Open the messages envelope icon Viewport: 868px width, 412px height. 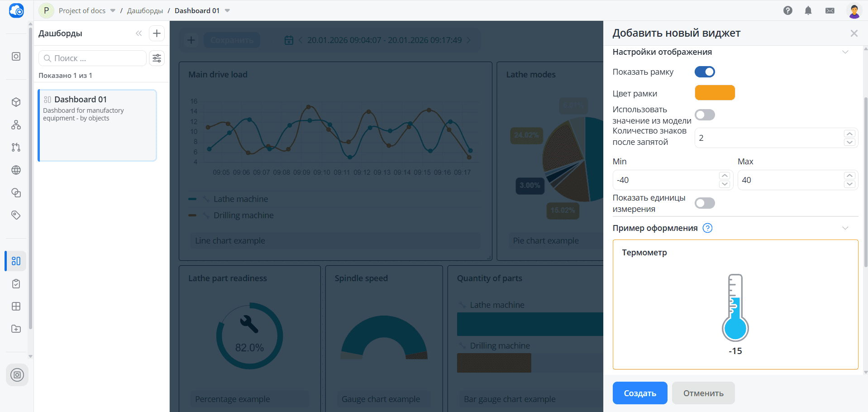click(x=830, y=10)
